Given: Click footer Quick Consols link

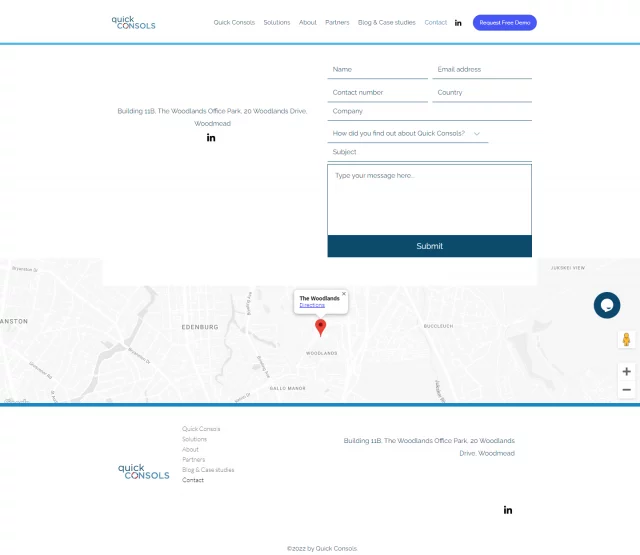Looking at the screenshot, I should click(201, 429).
